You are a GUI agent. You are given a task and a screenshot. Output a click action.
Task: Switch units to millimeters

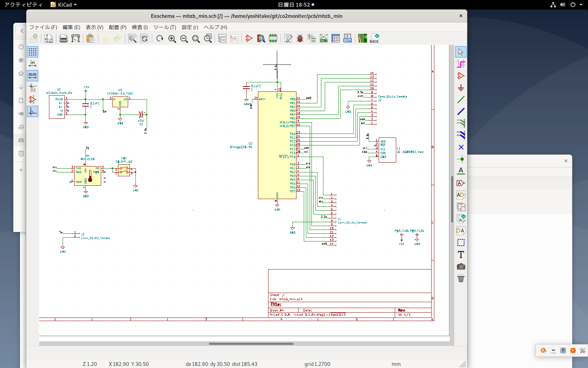[33, 75]
